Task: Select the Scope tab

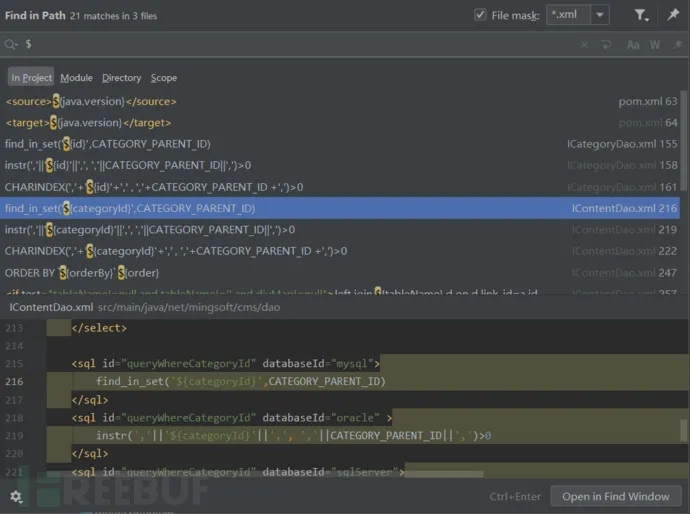Action: (x=164, y=78)
